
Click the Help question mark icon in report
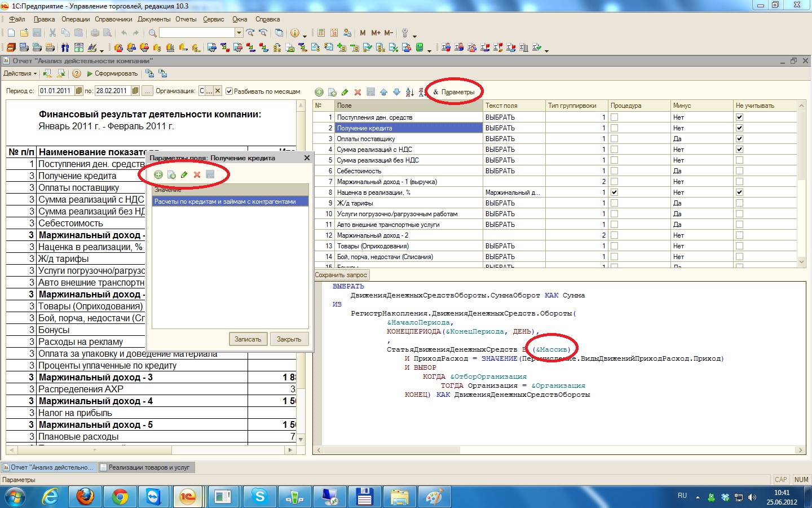(76, 73)
